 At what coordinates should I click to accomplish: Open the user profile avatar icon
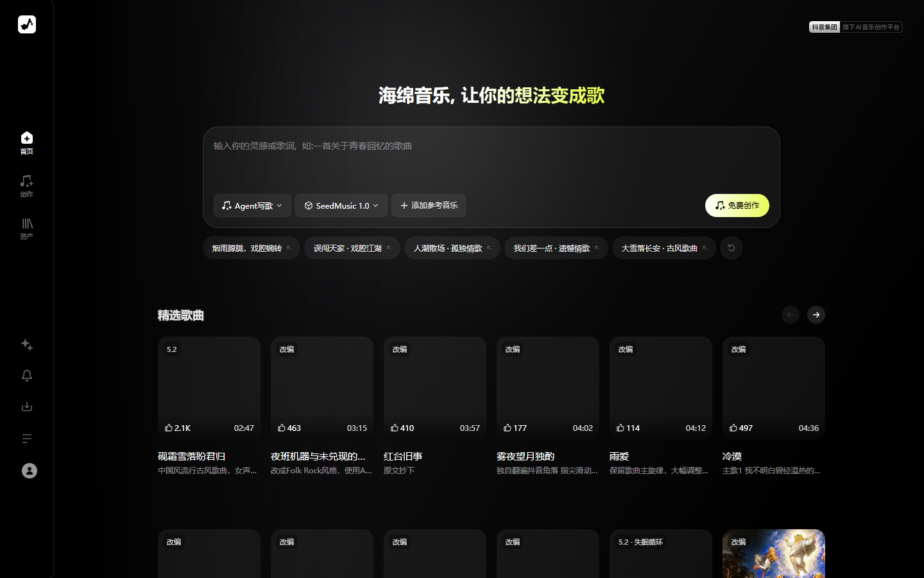click(30, 471)
